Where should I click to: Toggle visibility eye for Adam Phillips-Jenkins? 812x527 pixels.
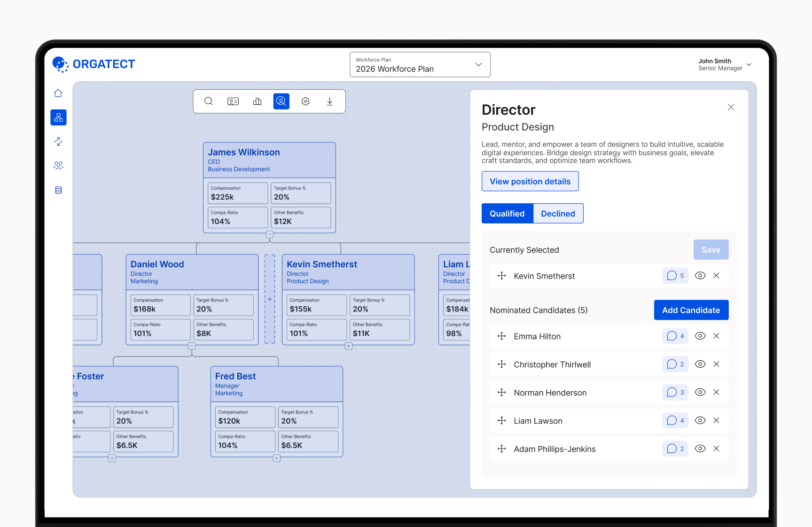700,449
